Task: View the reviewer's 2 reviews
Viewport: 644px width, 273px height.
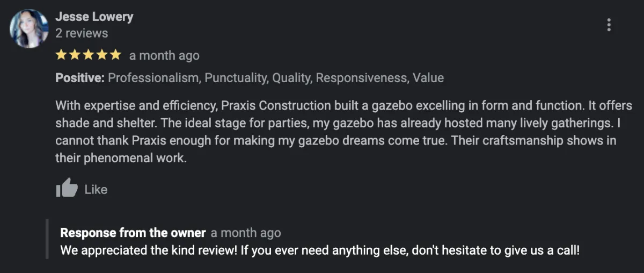Action: [x=82, y=33]
